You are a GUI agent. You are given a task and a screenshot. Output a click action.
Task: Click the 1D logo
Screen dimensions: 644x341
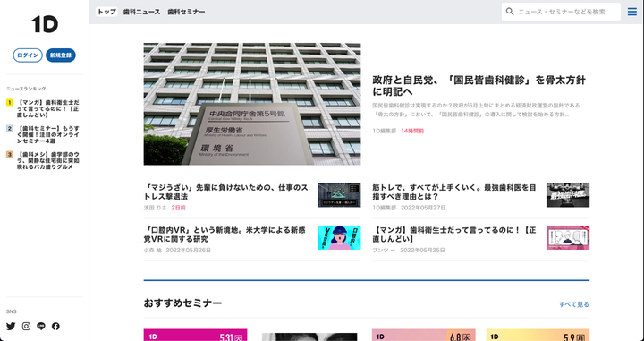pos(45,25)
